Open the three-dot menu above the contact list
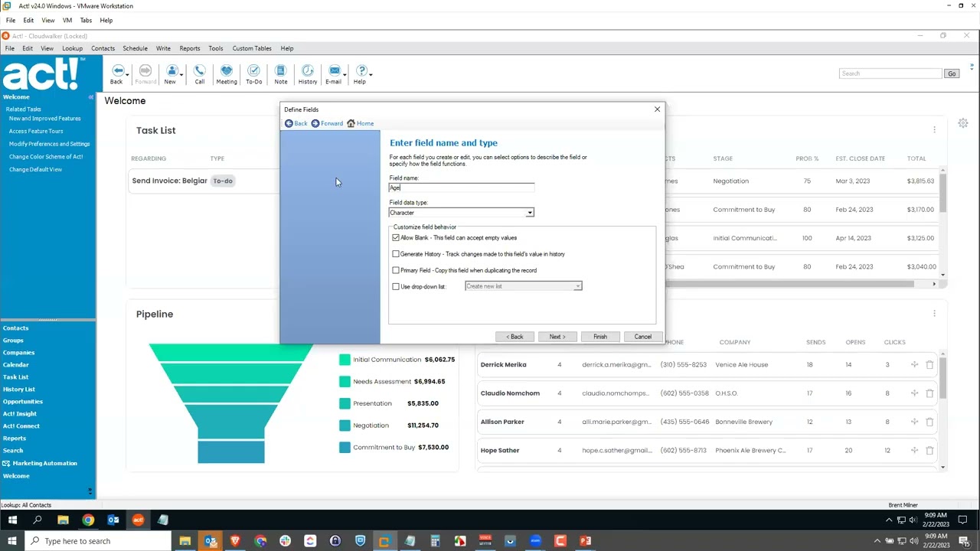 pos(934,314)
